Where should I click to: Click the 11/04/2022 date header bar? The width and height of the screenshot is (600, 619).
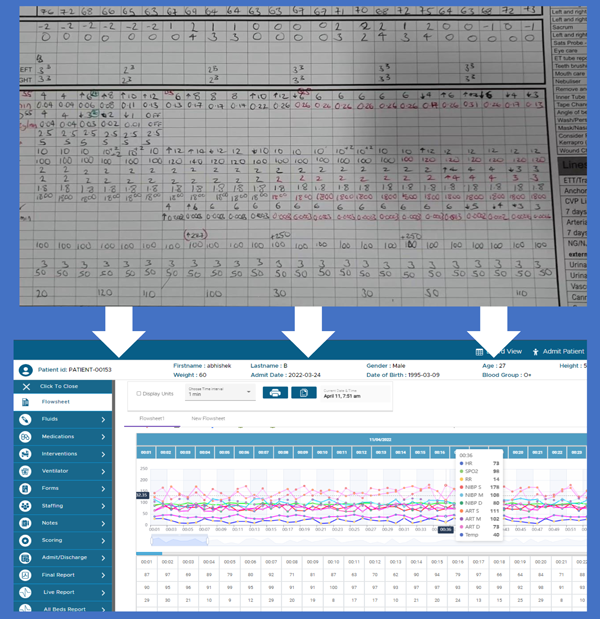(362, 439)
